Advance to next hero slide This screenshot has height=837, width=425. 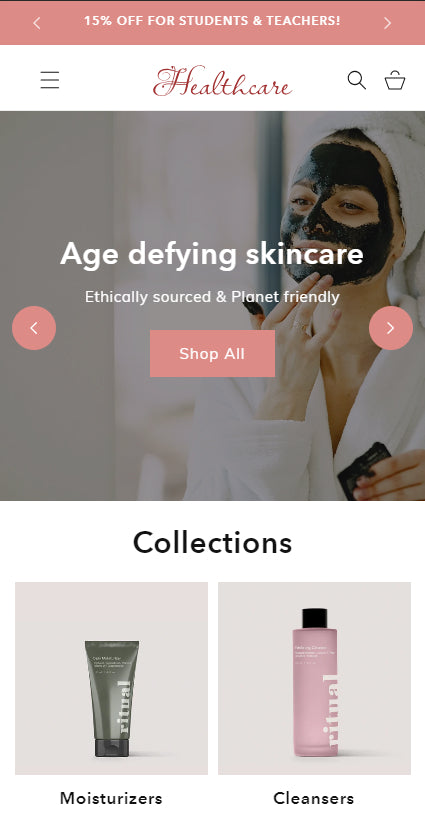[x=391, y=328]
